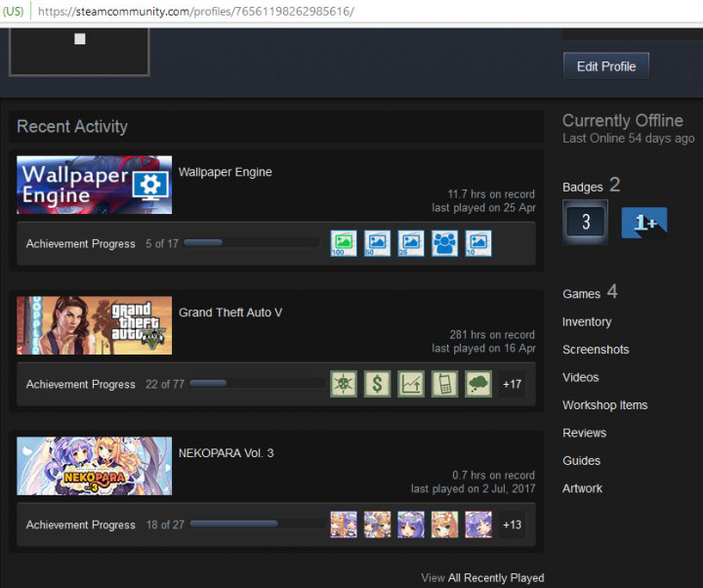Viewport: 703px width, 588px height.
Task: Open the Inventory section in sidebar
Action: coord(587,321)
